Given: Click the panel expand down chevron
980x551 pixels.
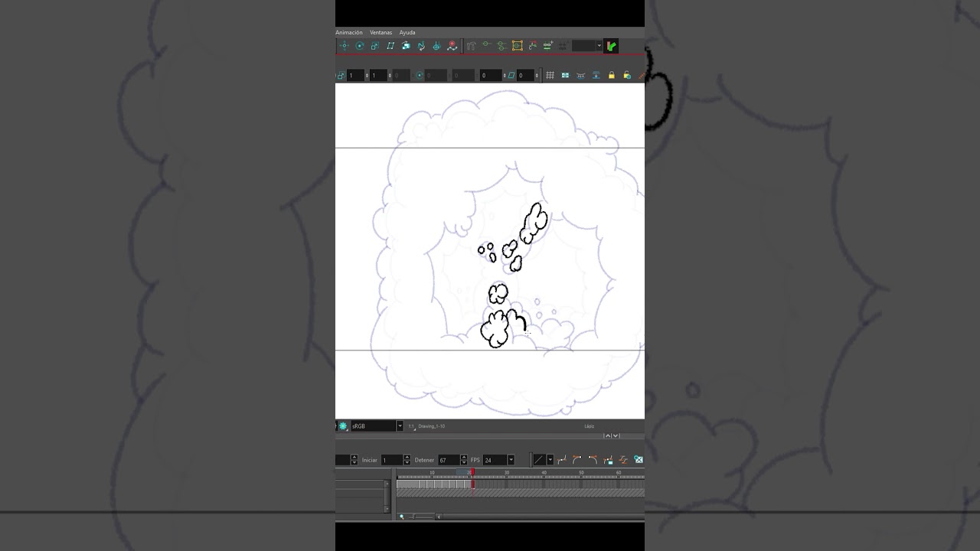Looking at the screenshot, I should point(616,435).
